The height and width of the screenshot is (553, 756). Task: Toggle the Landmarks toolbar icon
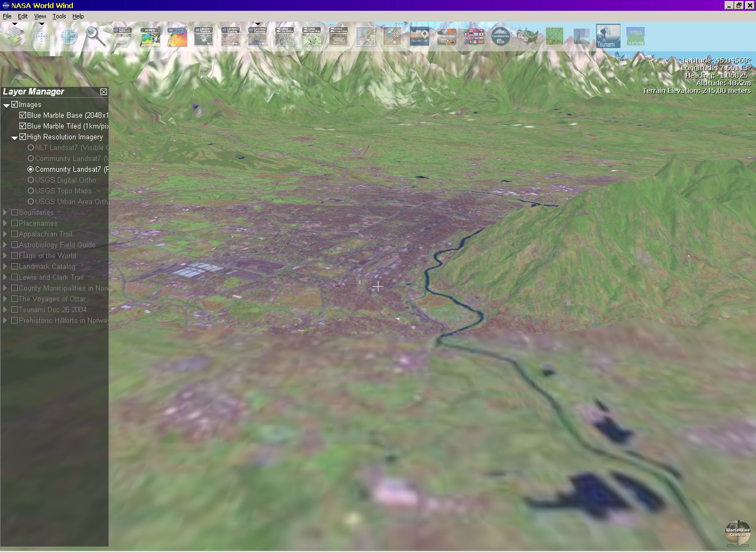[x=501, y=36]
